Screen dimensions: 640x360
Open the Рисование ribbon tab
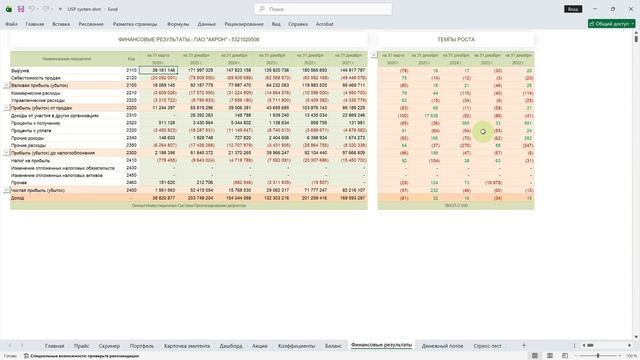pos(91,24)
